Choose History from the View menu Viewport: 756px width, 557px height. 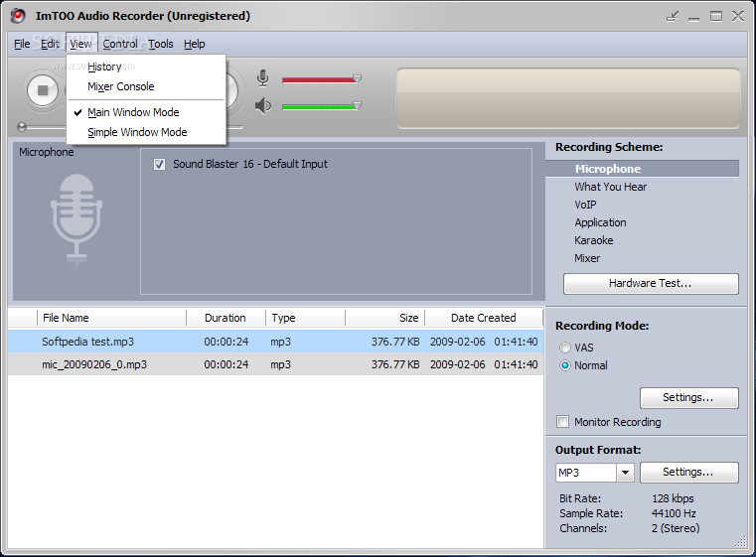coord(146,67)
